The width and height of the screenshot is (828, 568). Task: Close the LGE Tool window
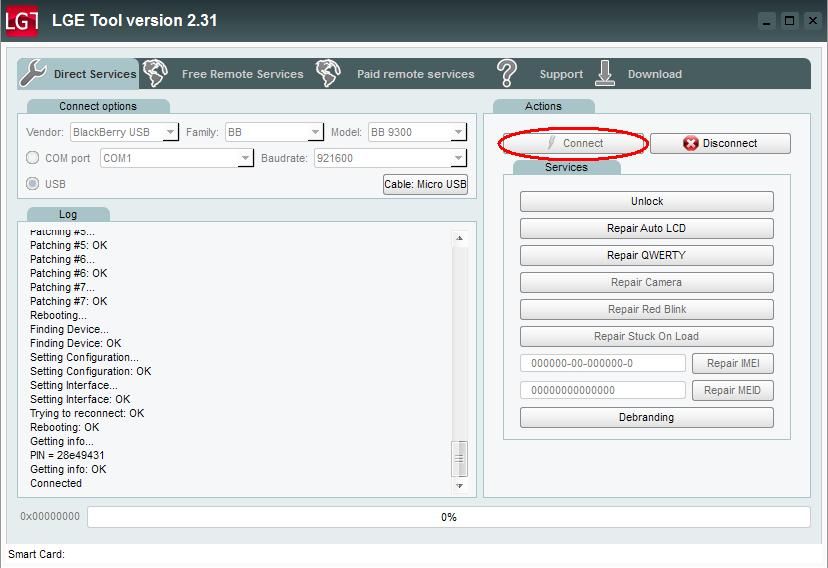(813, 21)
